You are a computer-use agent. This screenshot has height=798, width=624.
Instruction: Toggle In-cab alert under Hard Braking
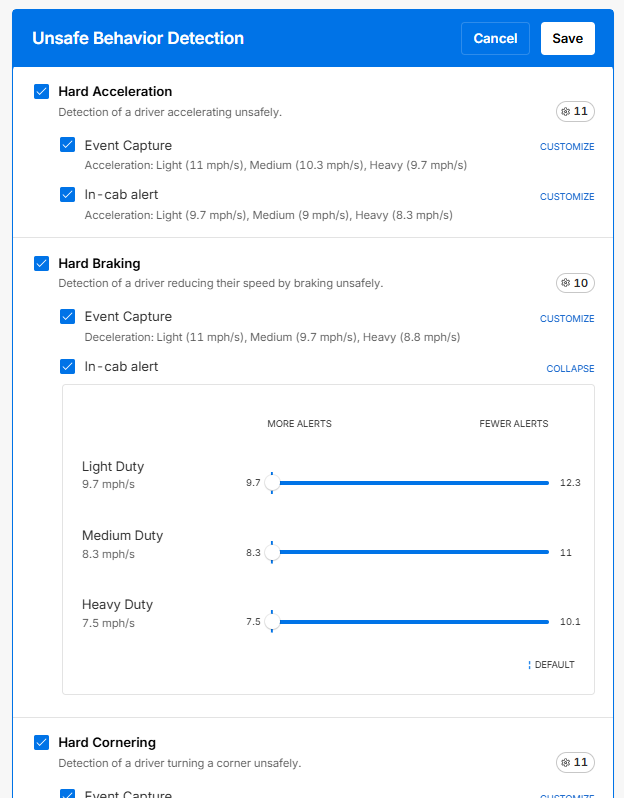[68, 366]
